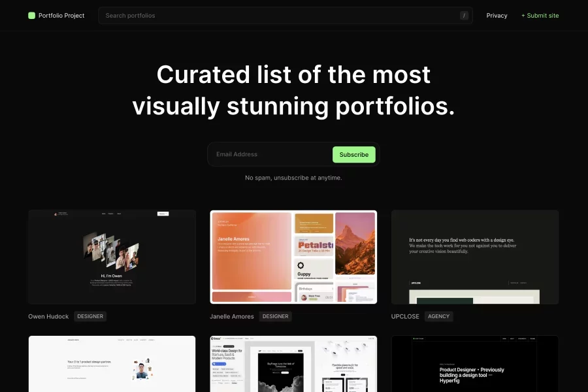Select the AGENCY tag beside UPCLOSE
Image resolution: width=588 pixels, height=392 pixels.
tap(439, 316)
